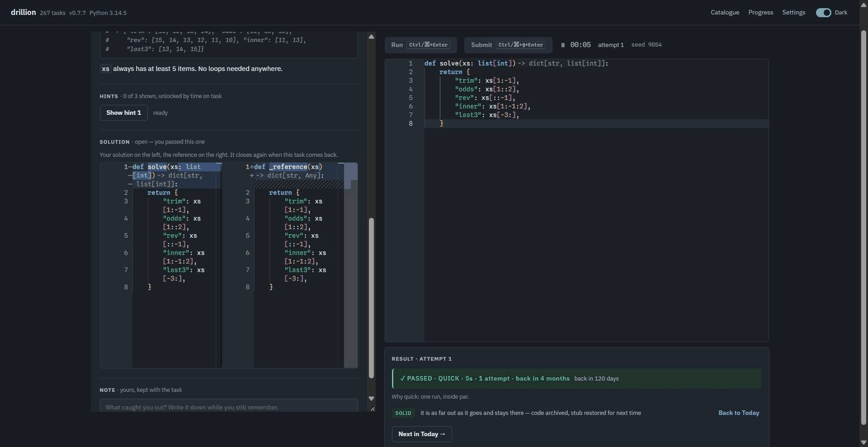The height and width of the screenshot is (447, 868).
Task: Click the PASSED · QUICK result text
Action: pyautogui.click(x=485, y=379)
